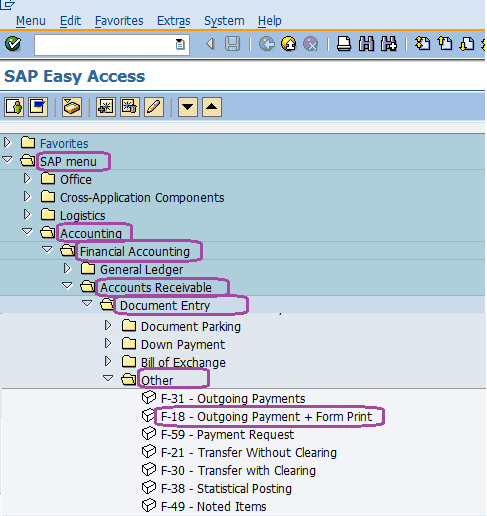Click the cube icon beside F-31 Outgoing Payments
This screenshot has width=487, height=516.
(149, 397)
